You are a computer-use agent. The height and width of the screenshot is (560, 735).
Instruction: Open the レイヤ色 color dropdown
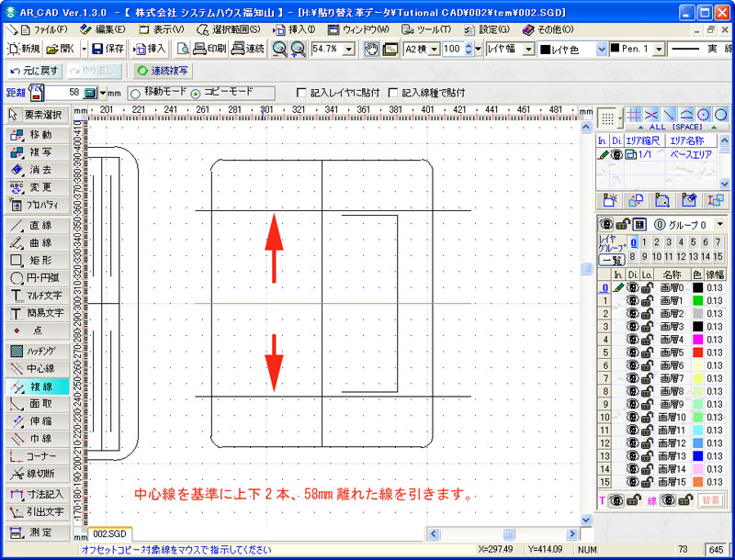(x=602, y=50)
